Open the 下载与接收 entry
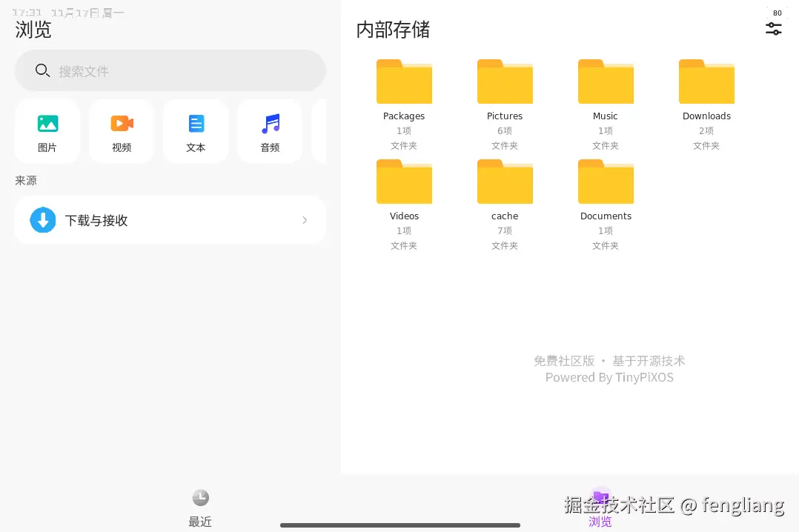The width and height of the screenshot is (799, 532). (170, 220)
